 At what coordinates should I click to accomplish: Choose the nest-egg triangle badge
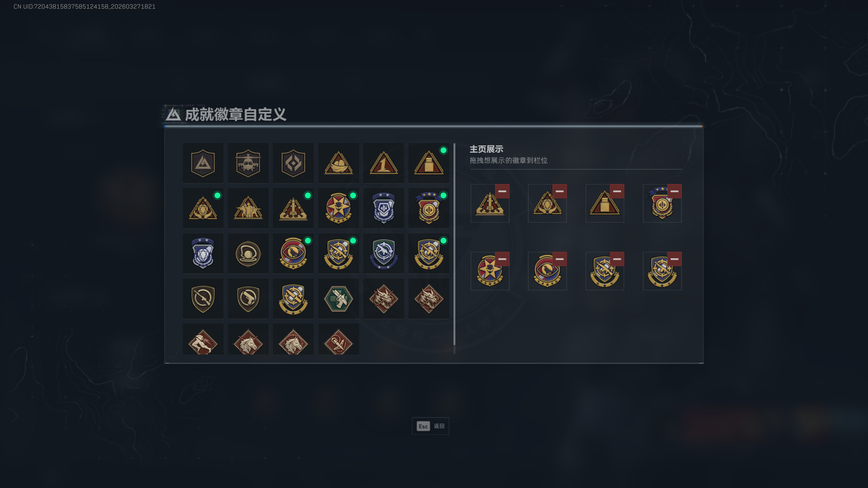(338, 163)
